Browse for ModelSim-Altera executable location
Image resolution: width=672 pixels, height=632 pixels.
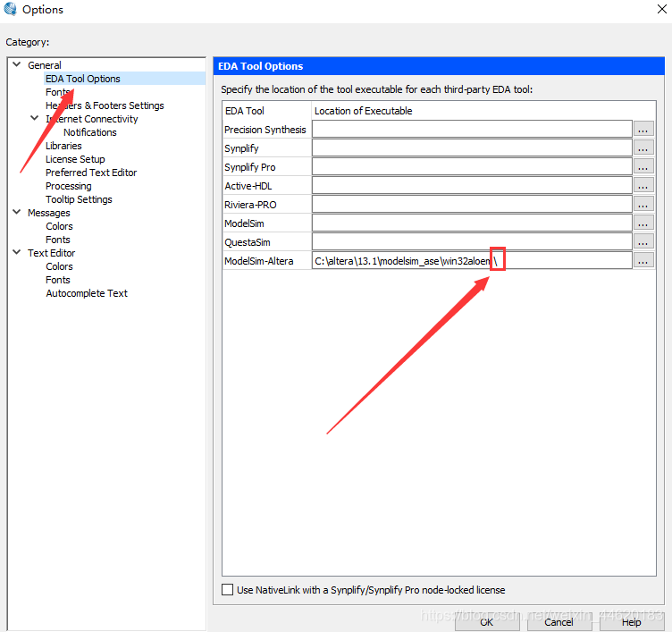643,261
